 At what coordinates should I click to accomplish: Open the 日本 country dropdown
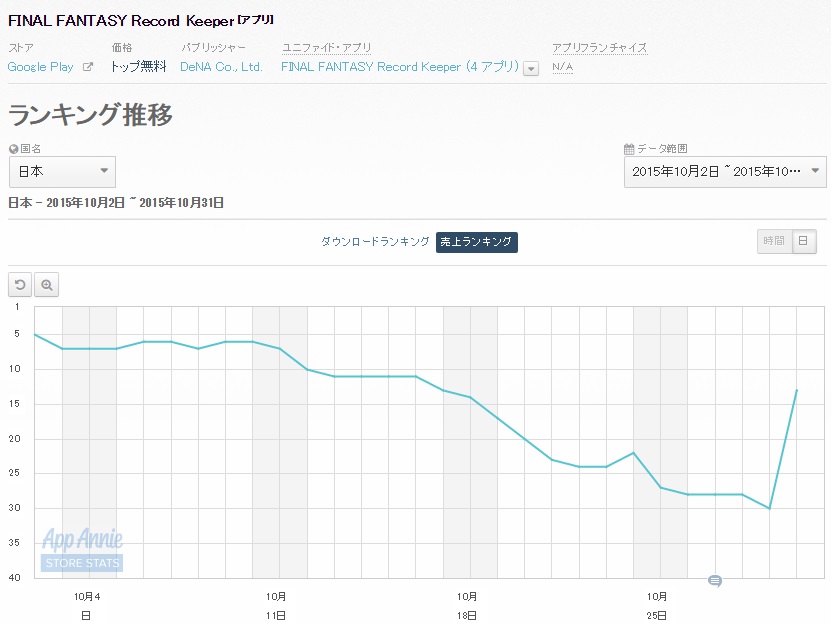(63, 171)
